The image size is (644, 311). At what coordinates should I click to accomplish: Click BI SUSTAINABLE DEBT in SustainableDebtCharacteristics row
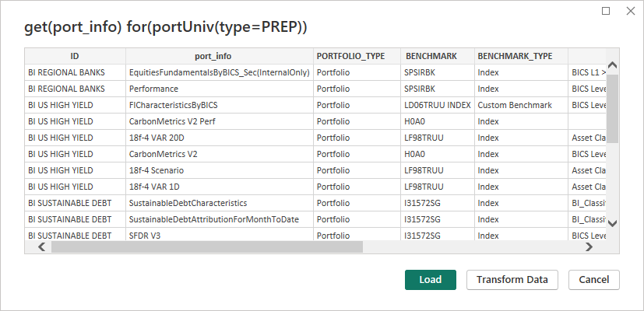pyautogui.click(x=76, y=203)
